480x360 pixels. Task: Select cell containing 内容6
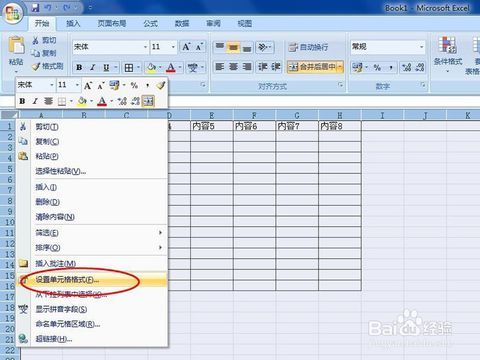[254, 126]
